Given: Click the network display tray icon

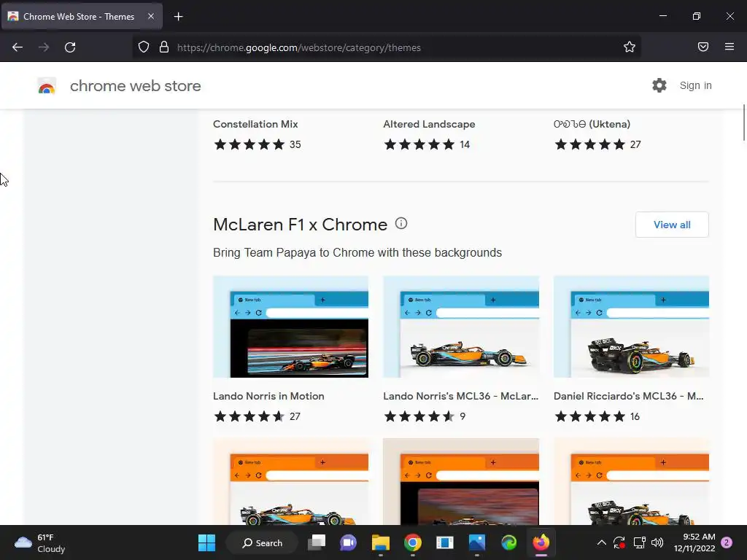Looking at the screenshot, I should pyautogui.click(x=639, y=542).
